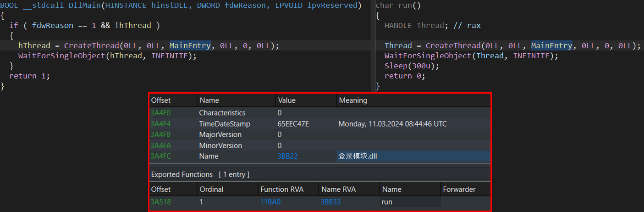Image resolution: width=644 pixels, height=212 pixels.
Task: Click MainEntry in the run function code
Action: pyautogui.click(x=551, y=45)
